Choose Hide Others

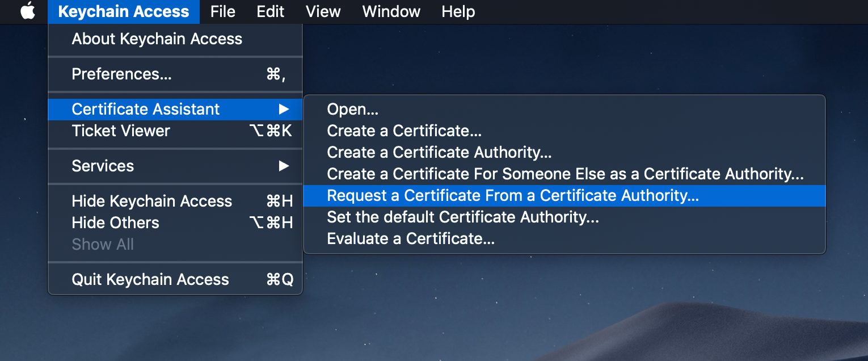coord(175,223)
